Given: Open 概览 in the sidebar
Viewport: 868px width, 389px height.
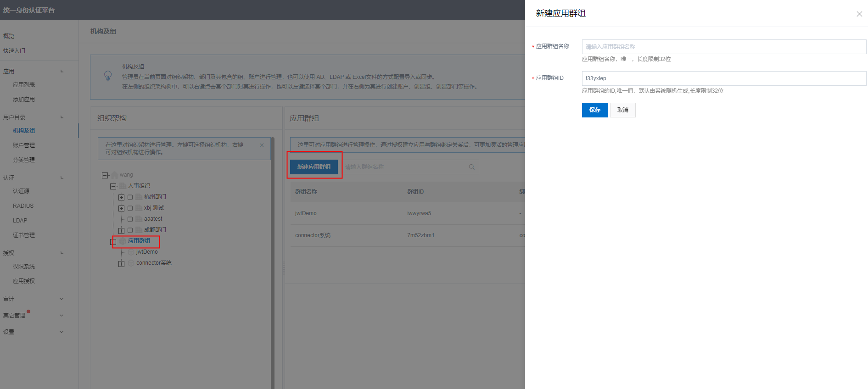Looking at the screenshot, I should pyautogui.click(x=9, y=36).
